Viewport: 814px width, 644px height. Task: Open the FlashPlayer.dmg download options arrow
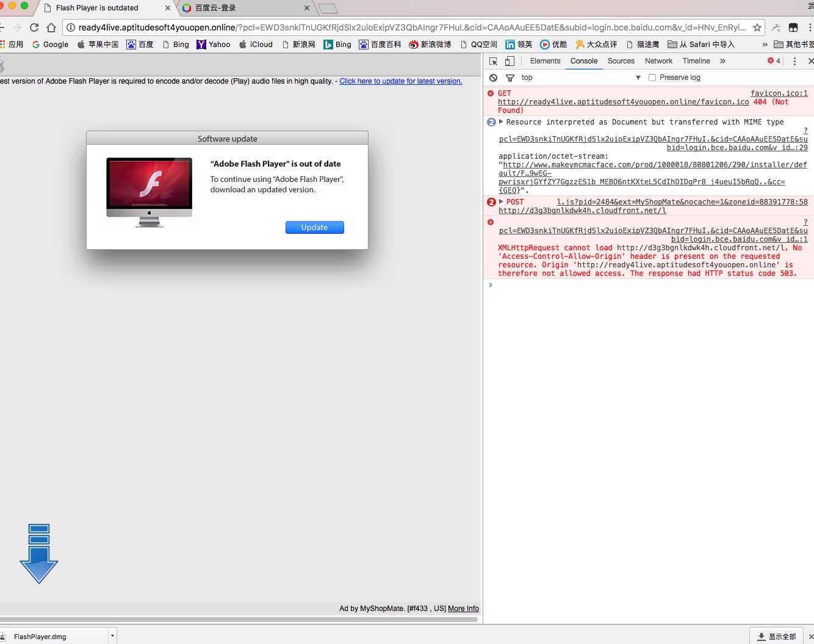pos(112,636)
